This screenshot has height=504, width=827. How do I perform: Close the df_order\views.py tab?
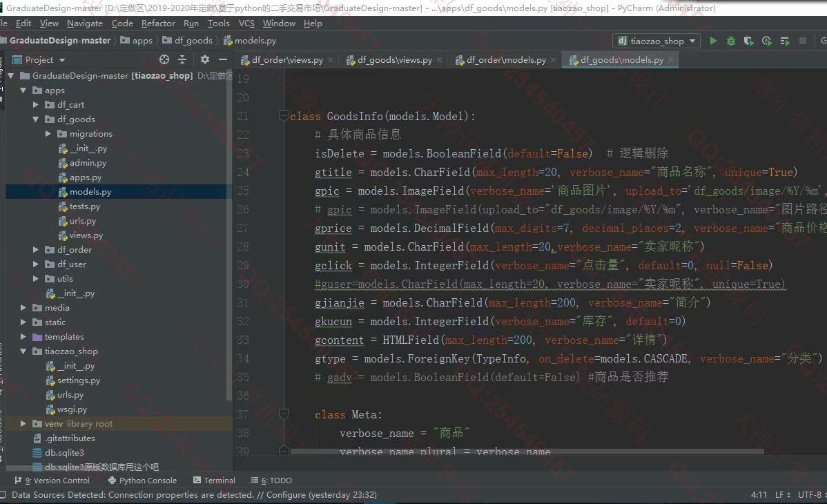click(x=330, y=59)
